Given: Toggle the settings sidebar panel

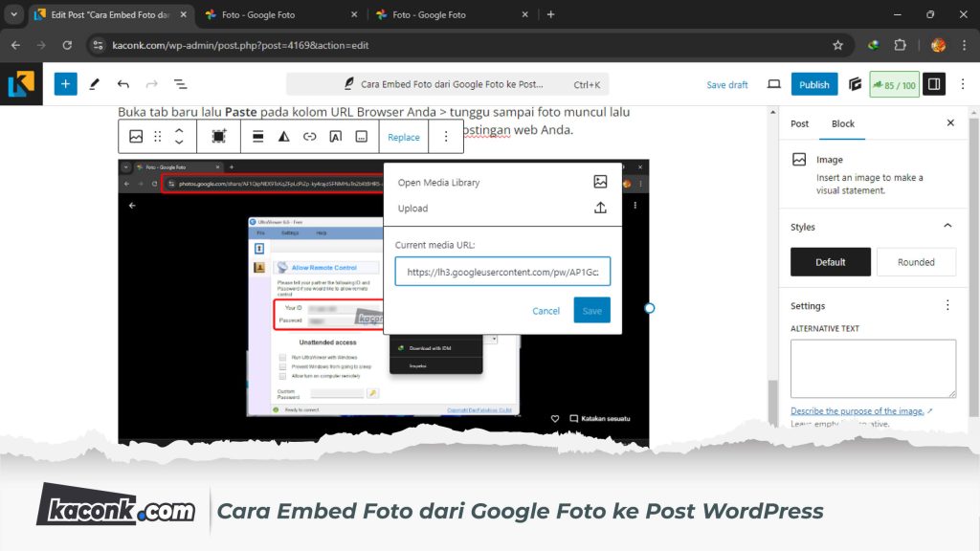Looking at the screenshot, I should [x=934, y=84].
